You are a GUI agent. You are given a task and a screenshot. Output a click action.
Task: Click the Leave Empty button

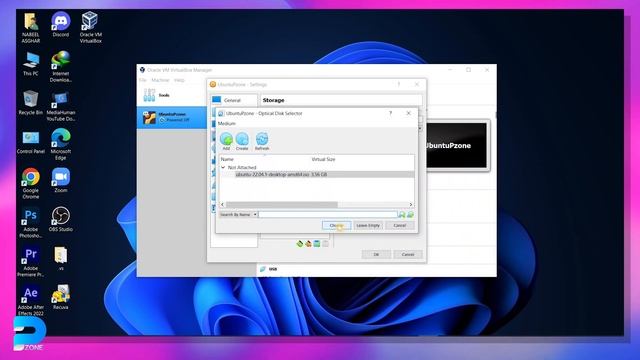pyautogui.click(x=368, y=225)
